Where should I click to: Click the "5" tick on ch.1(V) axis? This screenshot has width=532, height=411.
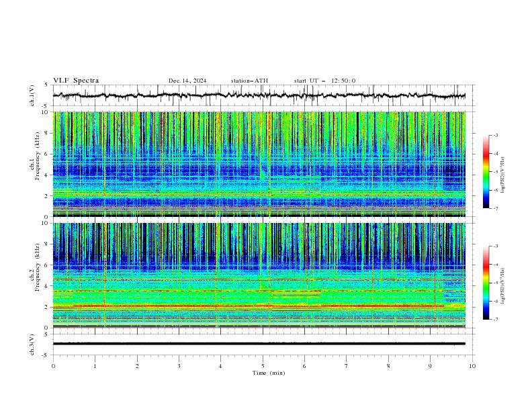tap(46, 85)
